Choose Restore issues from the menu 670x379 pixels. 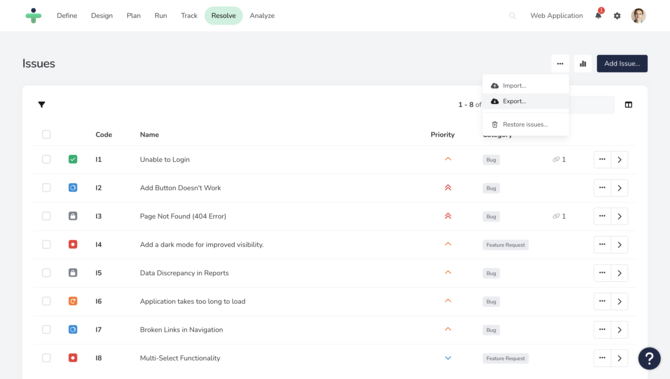tap(526, 124)
